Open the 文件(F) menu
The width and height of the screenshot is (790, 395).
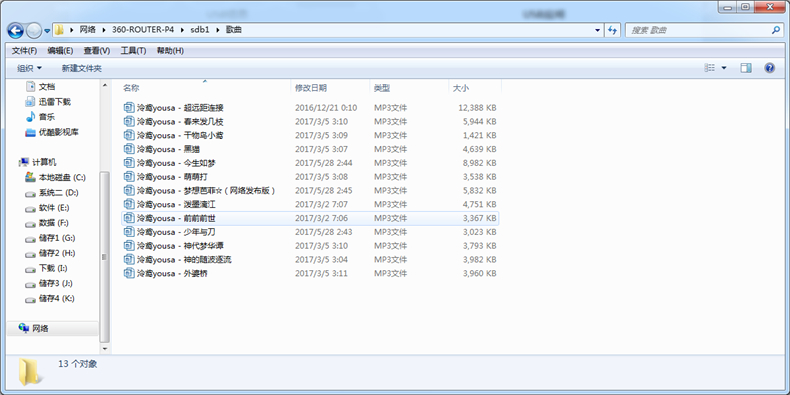coord(24,51)
